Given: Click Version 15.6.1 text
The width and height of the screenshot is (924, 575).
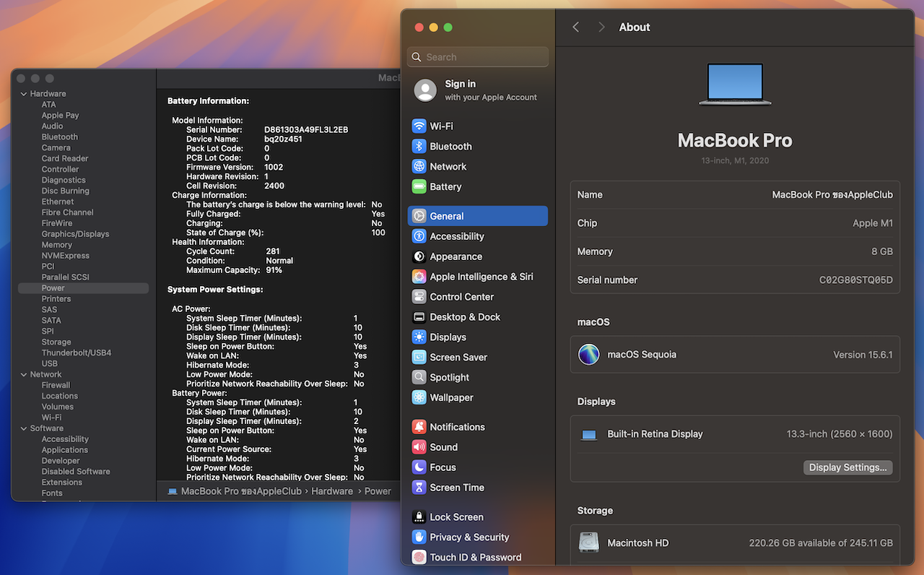Looking at the screenshot, I should pos(863,355).
